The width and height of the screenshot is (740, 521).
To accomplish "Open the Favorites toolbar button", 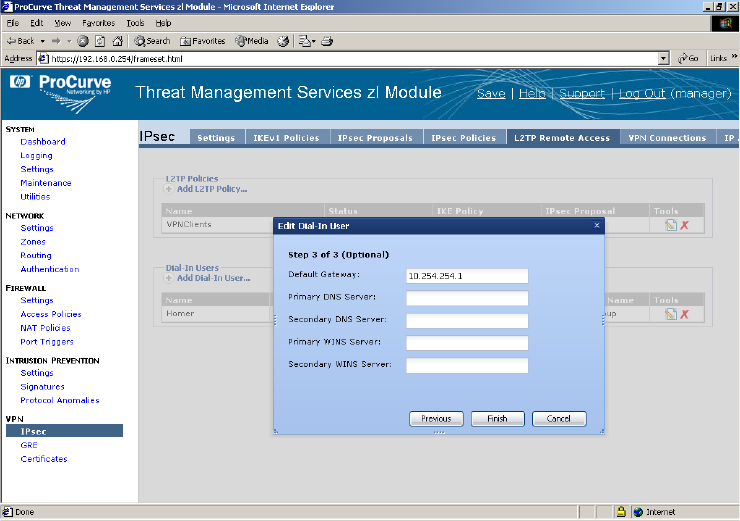I will [x=202, y=41].
